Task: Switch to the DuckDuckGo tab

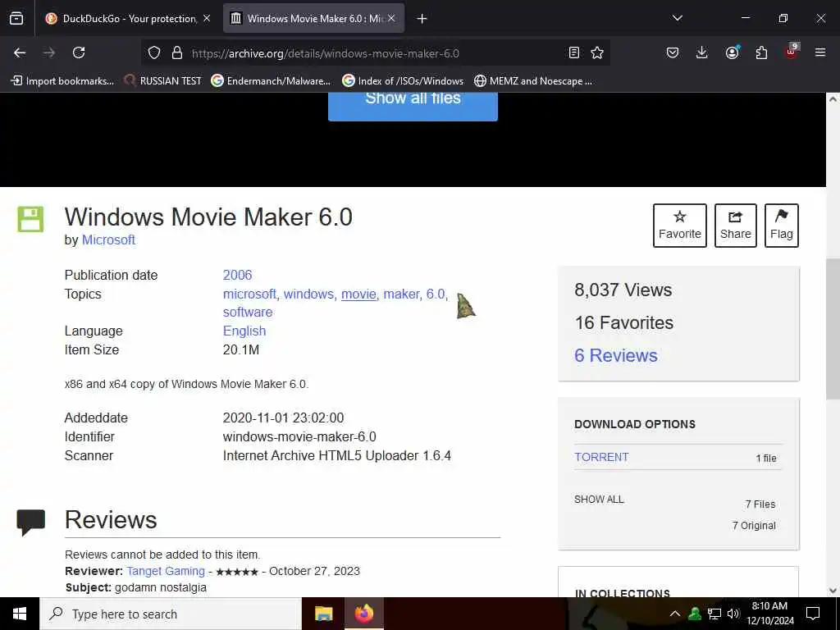Action: (x=129, y=18)
